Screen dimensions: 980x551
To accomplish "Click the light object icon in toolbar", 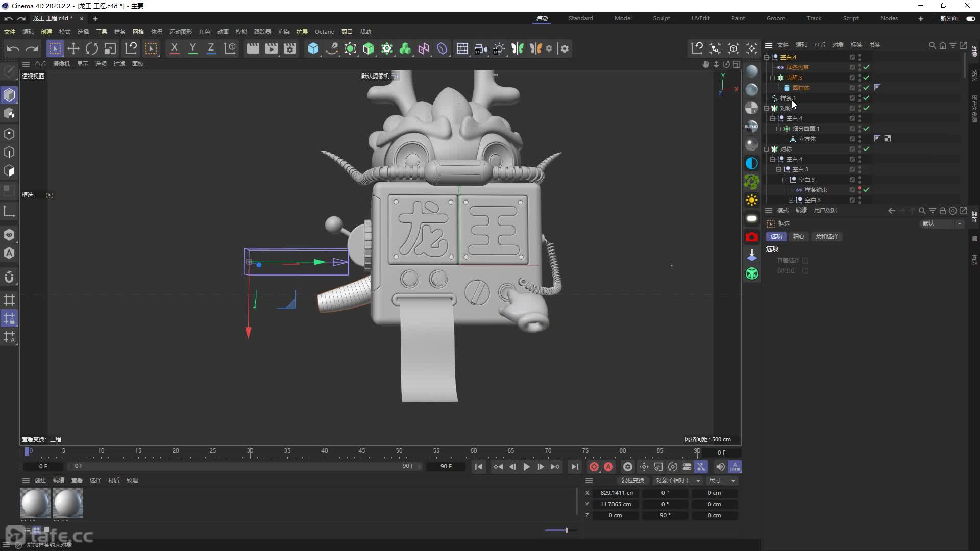I will tap(499, 48).
